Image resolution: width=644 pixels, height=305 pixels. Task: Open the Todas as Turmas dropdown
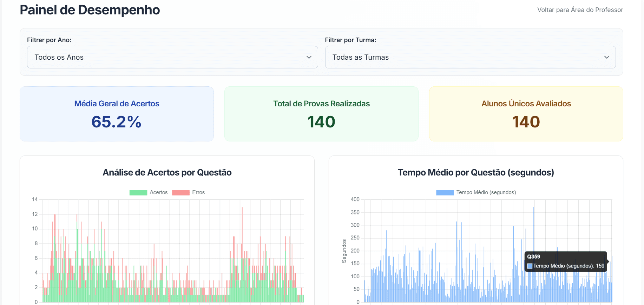tap(470, 57)
